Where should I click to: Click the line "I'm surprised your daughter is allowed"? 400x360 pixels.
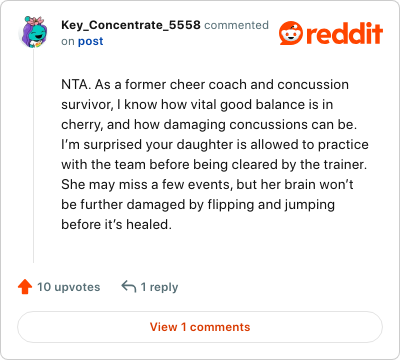click(x=215, y=145)
